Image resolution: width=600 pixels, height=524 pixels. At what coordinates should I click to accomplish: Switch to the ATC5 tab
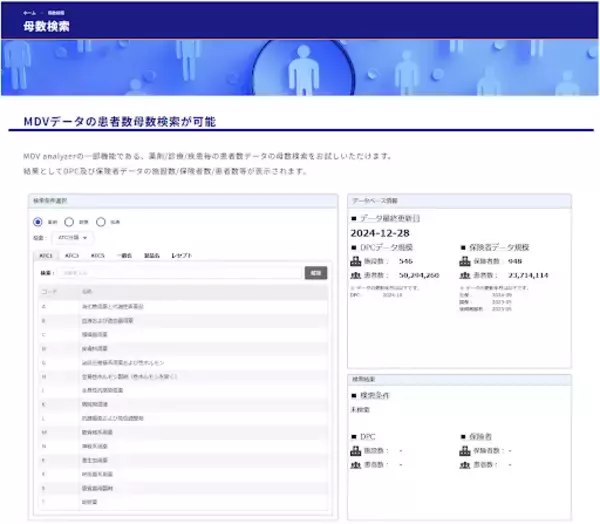[98, 255]
